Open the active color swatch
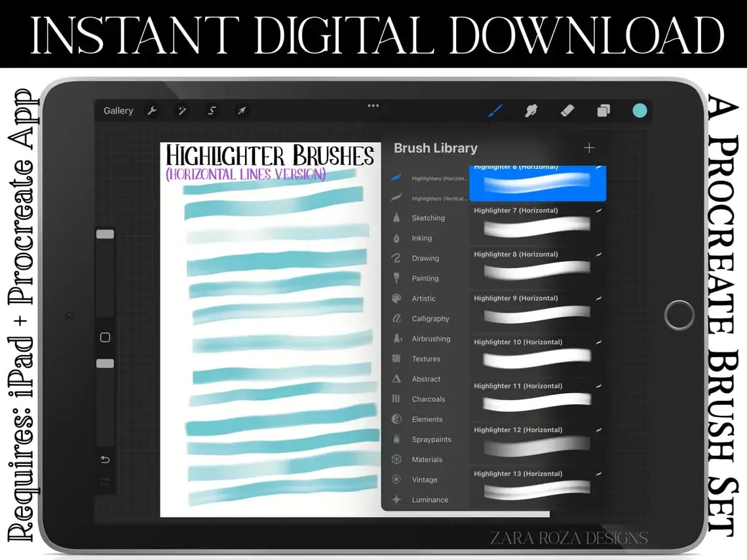This screenshot has height=560, width=747. click(638, 110)
